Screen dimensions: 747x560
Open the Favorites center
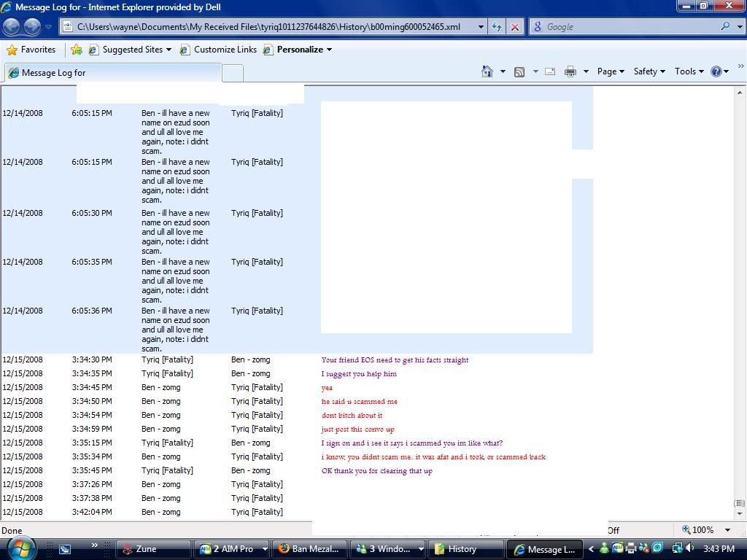[x=31, y=50]
